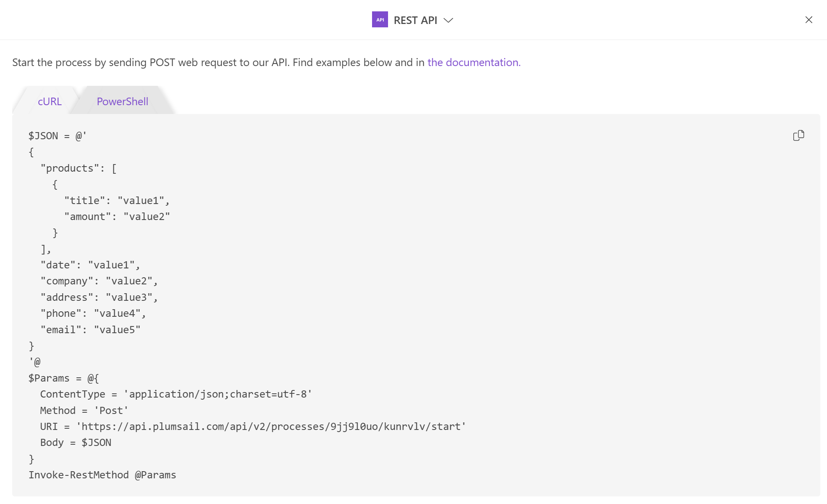Click the "products": [ line
The height and width of the screenshot is (504, 827).
coord(79,168)
